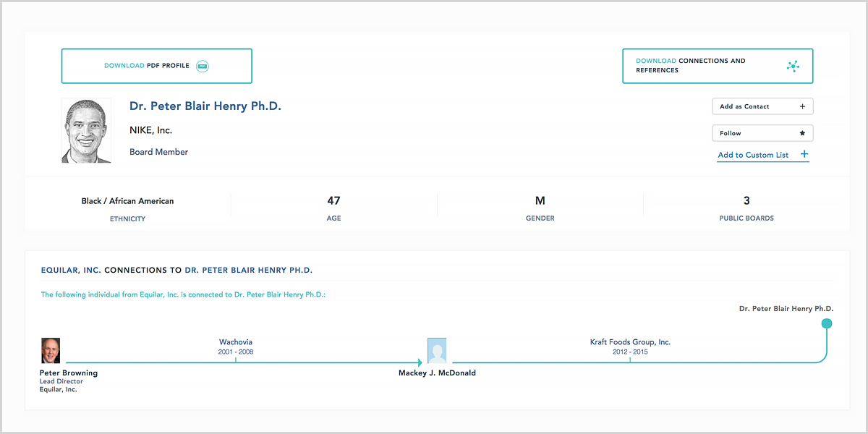868x434 pixels.
Task: Open Wachovia connection label
Action: (x=236, y=342)
